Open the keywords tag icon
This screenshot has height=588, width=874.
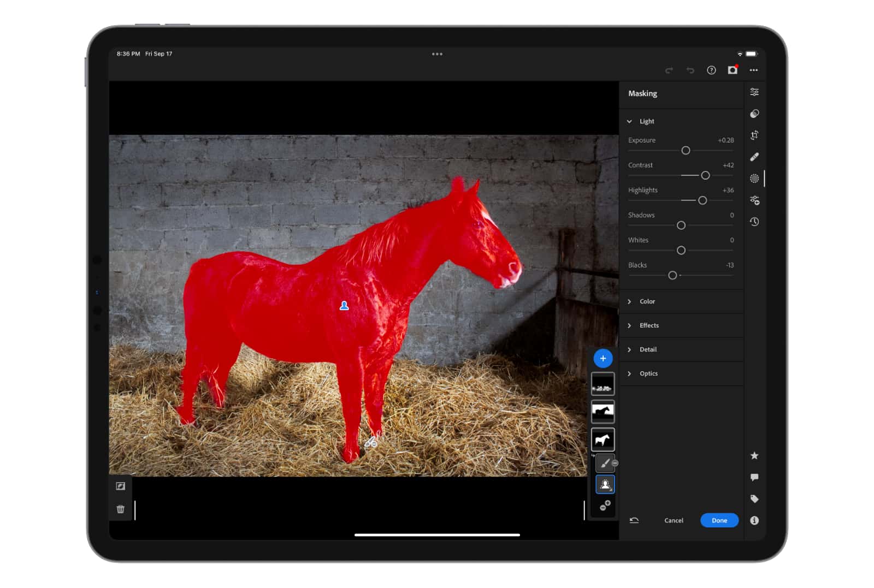tap(754, 499)
